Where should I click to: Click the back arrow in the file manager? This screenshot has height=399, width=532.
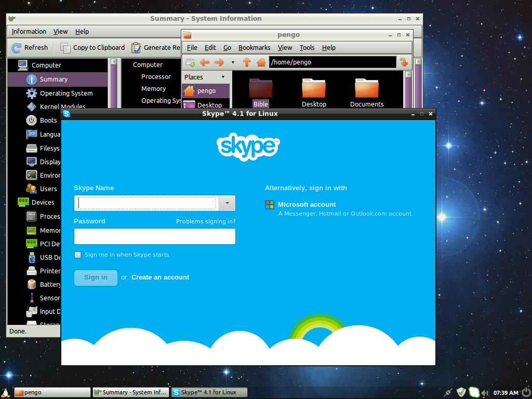[205, 62]
